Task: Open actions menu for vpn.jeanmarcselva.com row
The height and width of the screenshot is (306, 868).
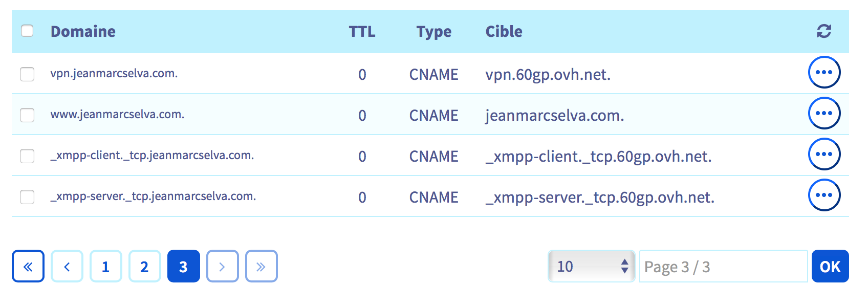Action: 824,73
